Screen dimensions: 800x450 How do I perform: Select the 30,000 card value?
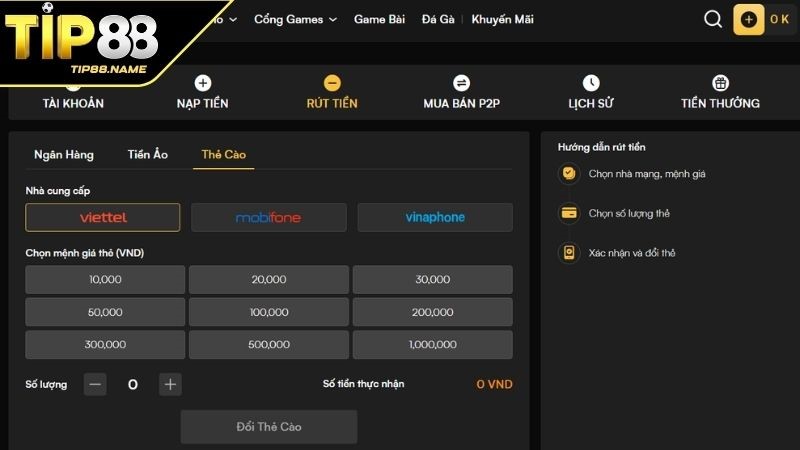(x=433, y=280)
